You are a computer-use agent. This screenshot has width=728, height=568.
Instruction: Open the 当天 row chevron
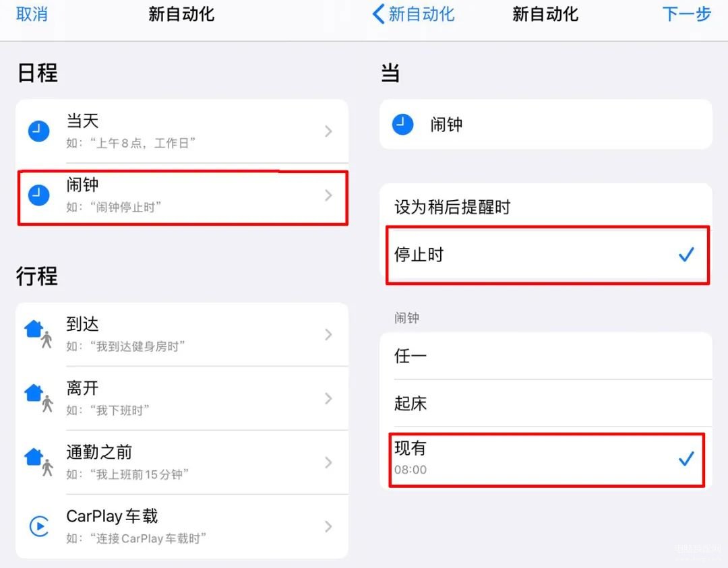(x=328, y=131)
